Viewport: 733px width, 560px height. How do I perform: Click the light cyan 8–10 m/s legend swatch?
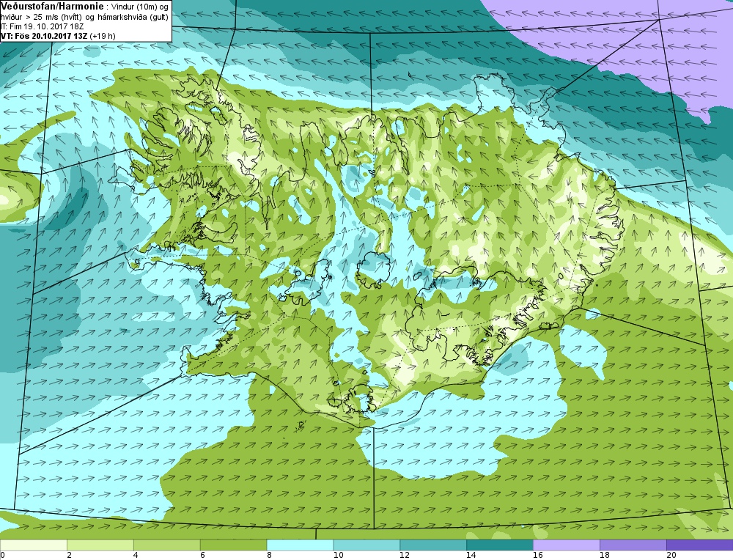(300, 545)
